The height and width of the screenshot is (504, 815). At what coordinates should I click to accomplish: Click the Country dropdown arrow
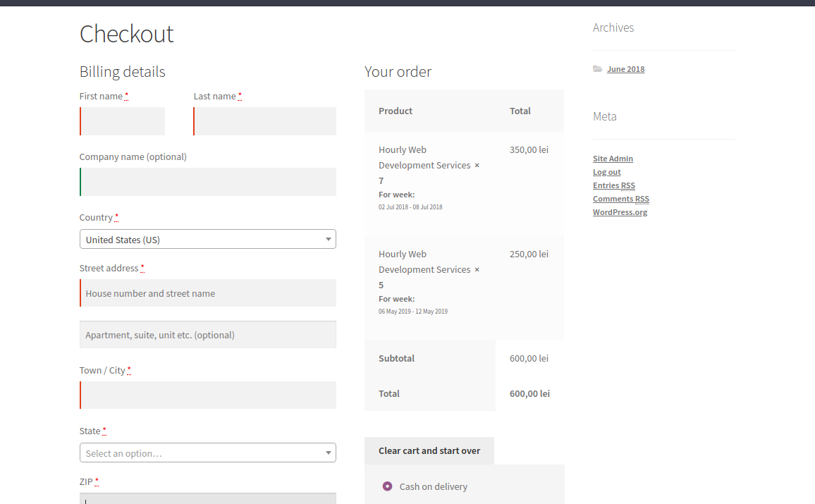328,240
